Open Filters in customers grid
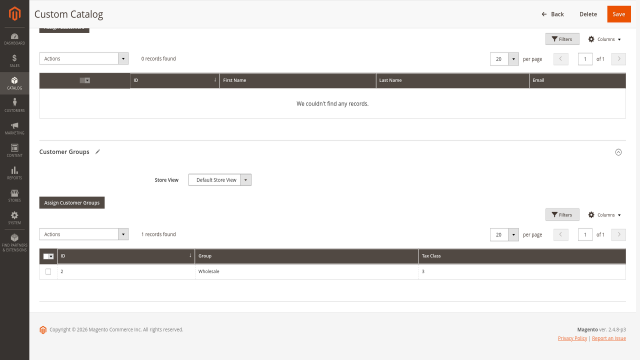Image resolution: width=640 pixels, height=360 pixels. pyautogui.click(x=562, y=39)
